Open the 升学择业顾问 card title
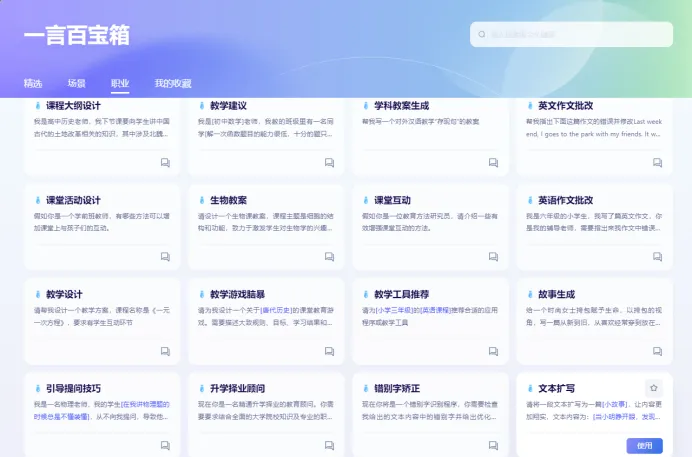692x458 pixels. point(237,388)
